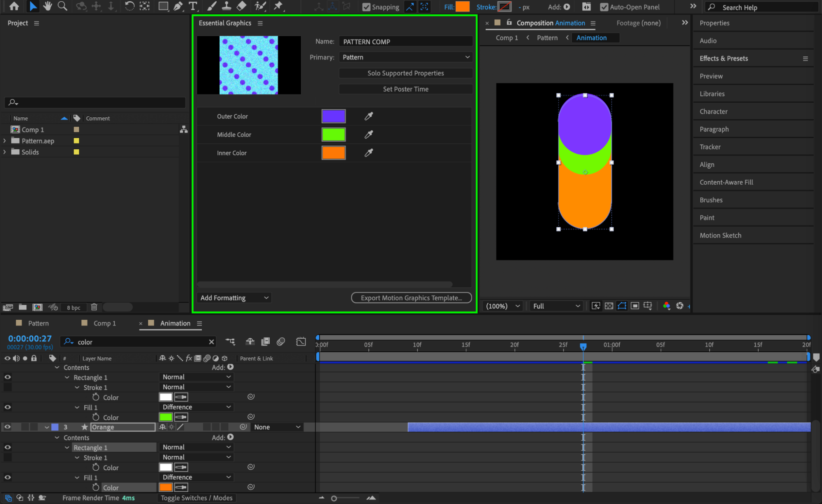Open the Effects & Presets panel
Viewport: 822px width, 504px height.
click(x=724, y=58)
